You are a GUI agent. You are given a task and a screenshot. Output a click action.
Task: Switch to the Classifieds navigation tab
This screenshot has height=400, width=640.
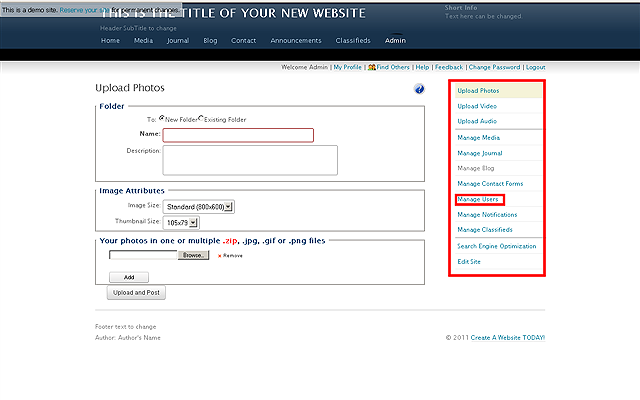point(353,41)
